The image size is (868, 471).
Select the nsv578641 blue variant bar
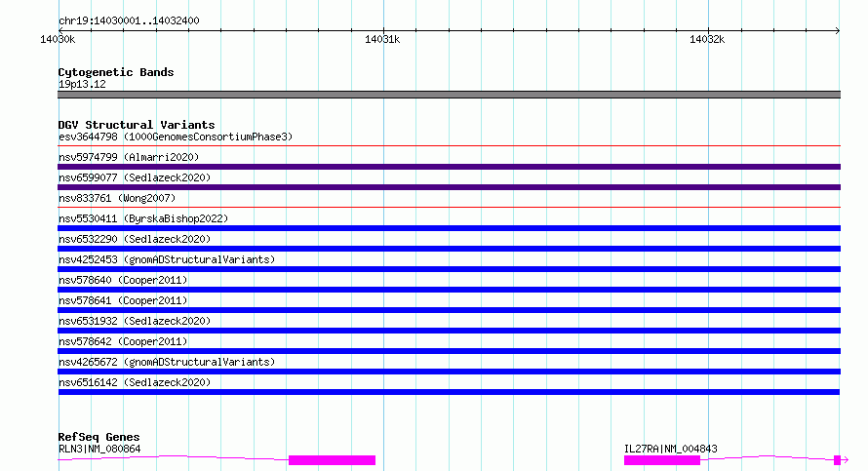click(449, 310)
